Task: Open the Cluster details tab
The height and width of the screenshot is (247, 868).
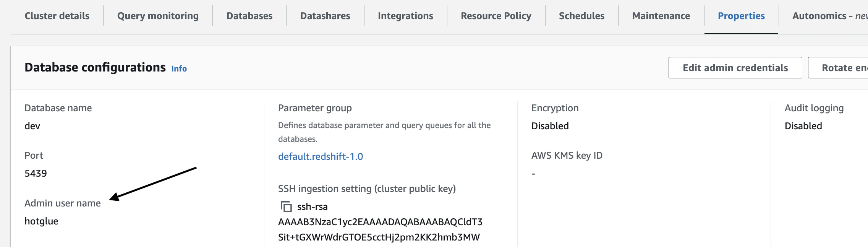Action: [x=57, y=16]
